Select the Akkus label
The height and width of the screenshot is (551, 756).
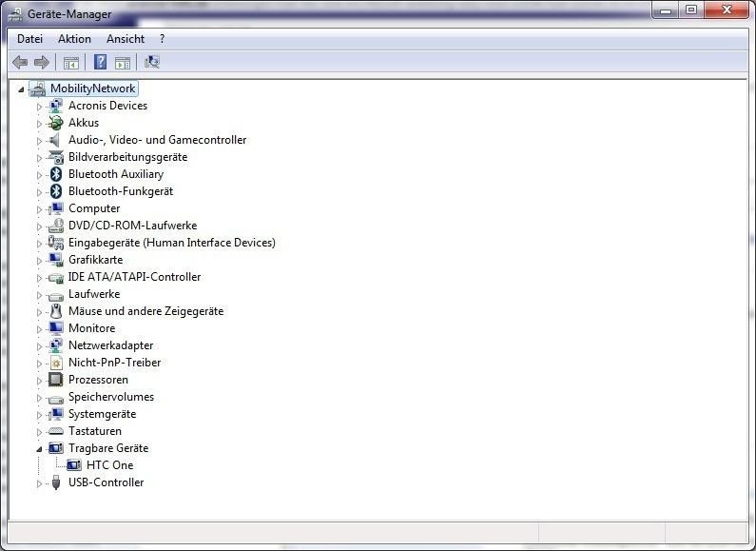[x=84, y=123]
